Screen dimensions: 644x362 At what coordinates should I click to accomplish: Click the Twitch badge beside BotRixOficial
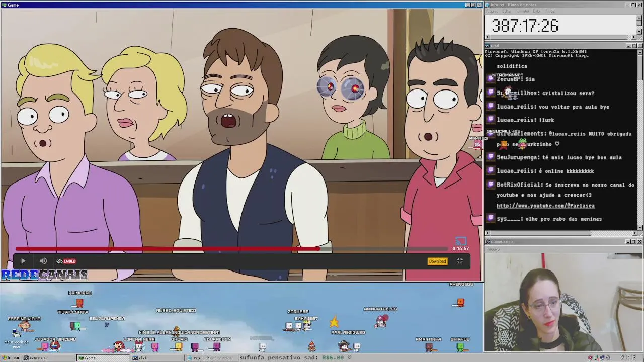[x=491, y=185]
